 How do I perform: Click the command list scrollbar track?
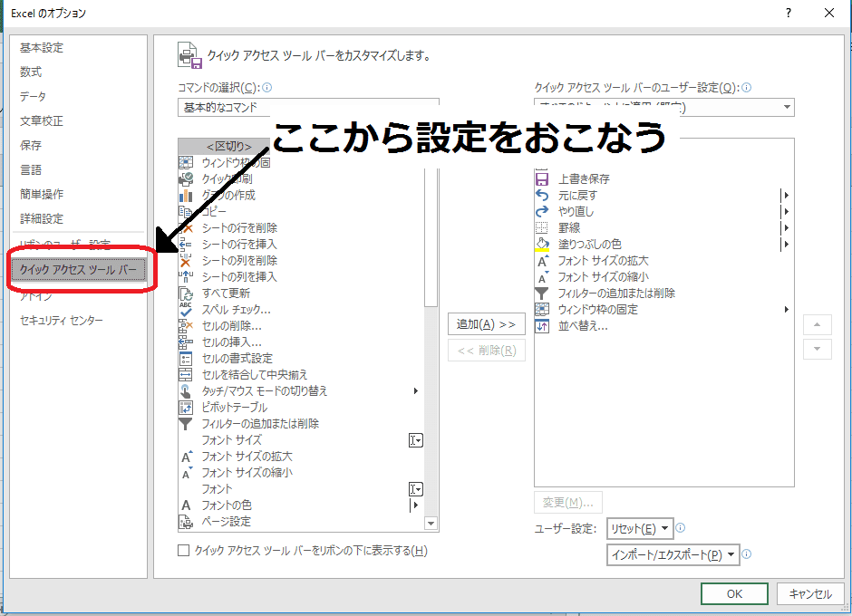(x=431, y=412)
